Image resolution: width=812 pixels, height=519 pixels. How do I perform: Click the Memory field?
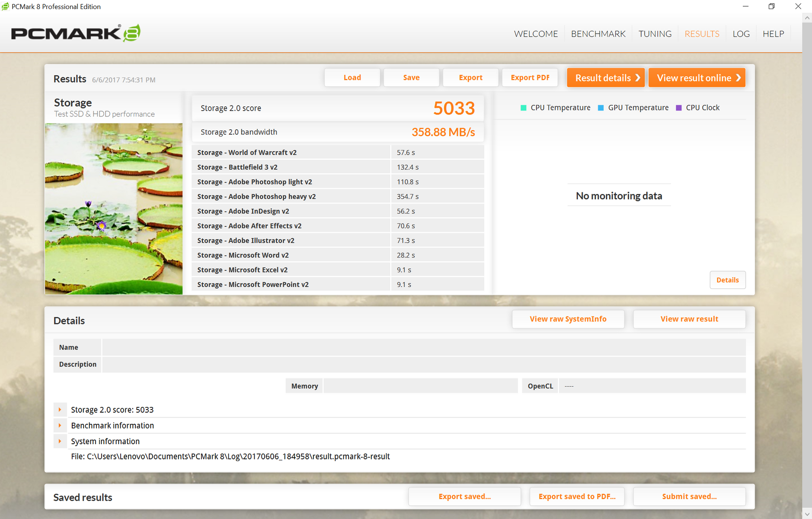tap(420, 386)
